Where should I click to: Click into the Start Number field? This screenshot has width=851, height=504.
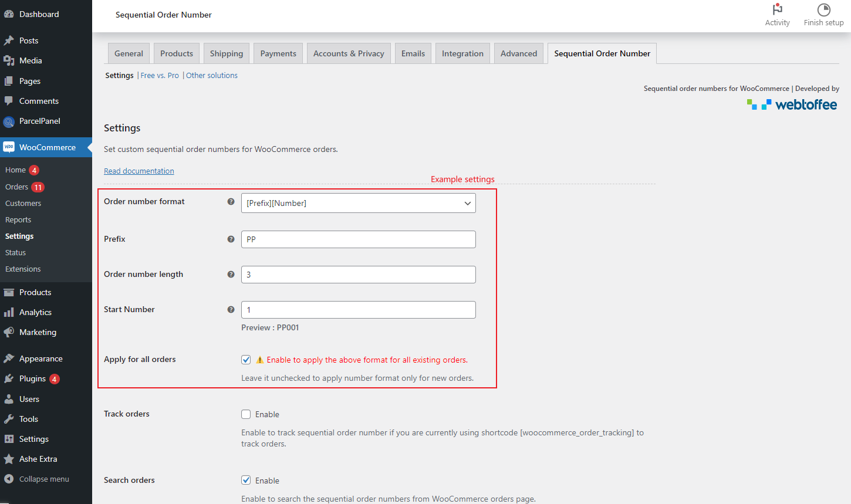pyautogui.click(x=359, y=310)
